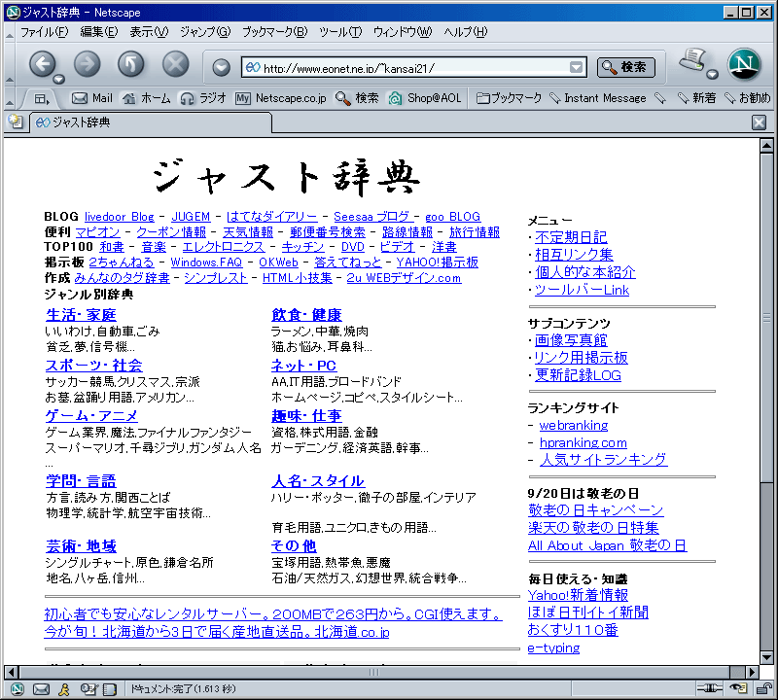Click the 新着 toolbar bookmark
This screenshot has width=778, height=700.
[696, 98]
